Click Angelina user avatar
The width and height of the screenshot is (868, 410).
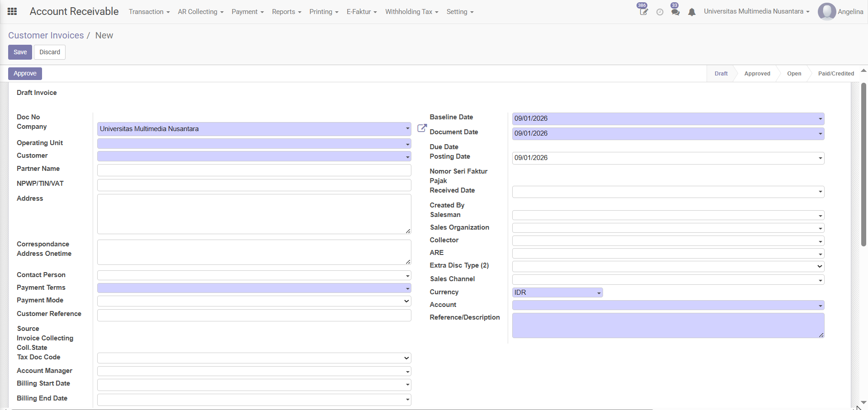[826, 12]
